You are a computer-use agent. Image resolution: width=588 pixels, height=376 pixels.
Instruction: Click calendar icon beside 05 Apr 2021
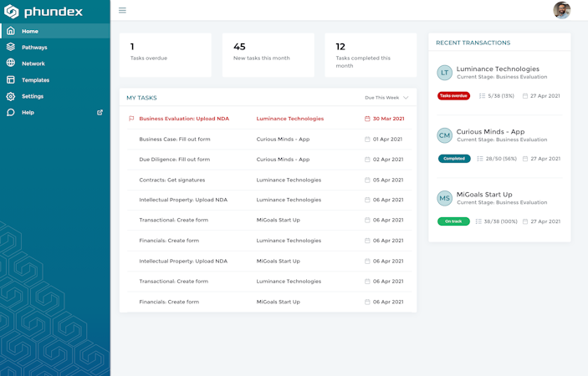[x=367, y=180]
